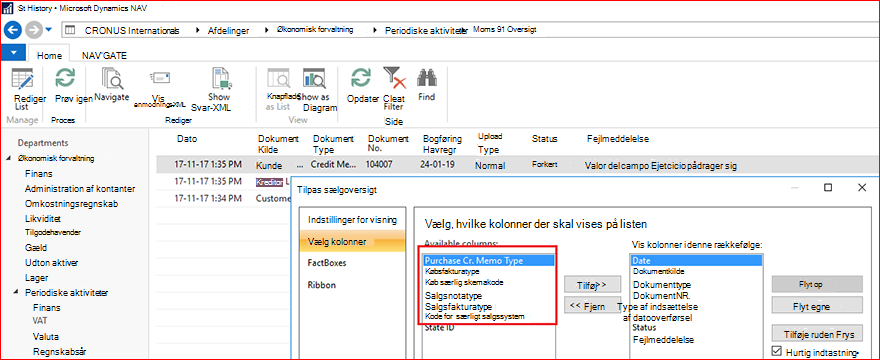Screen dimensions: 880x360
Task: Go back with the blue back arrow
Action: tap(13, 30)
